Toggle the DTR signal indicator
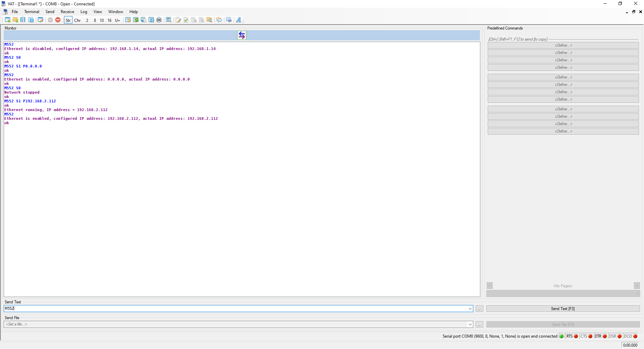The width and height of the screenshot is (644, 349). tap(601, 336)
